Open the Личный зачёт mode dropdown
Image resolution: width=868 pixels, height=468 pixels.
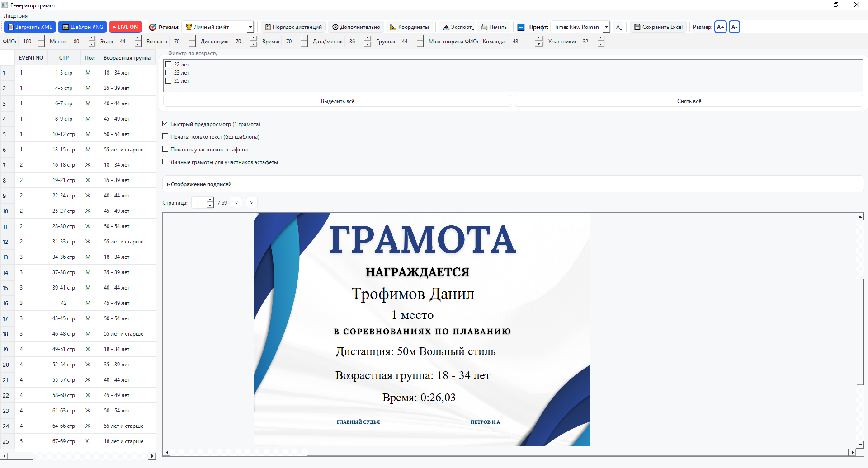[217, 27]
